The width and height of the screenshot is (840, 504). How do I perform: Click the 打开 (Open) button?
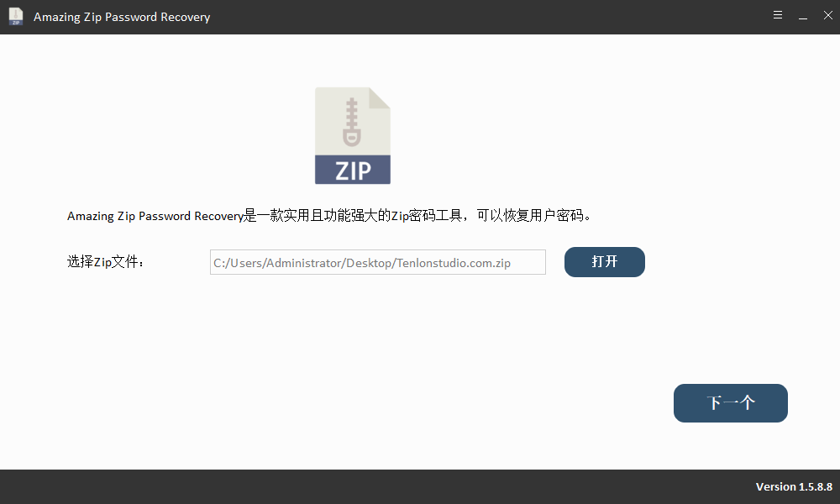[x=604, y=262]
